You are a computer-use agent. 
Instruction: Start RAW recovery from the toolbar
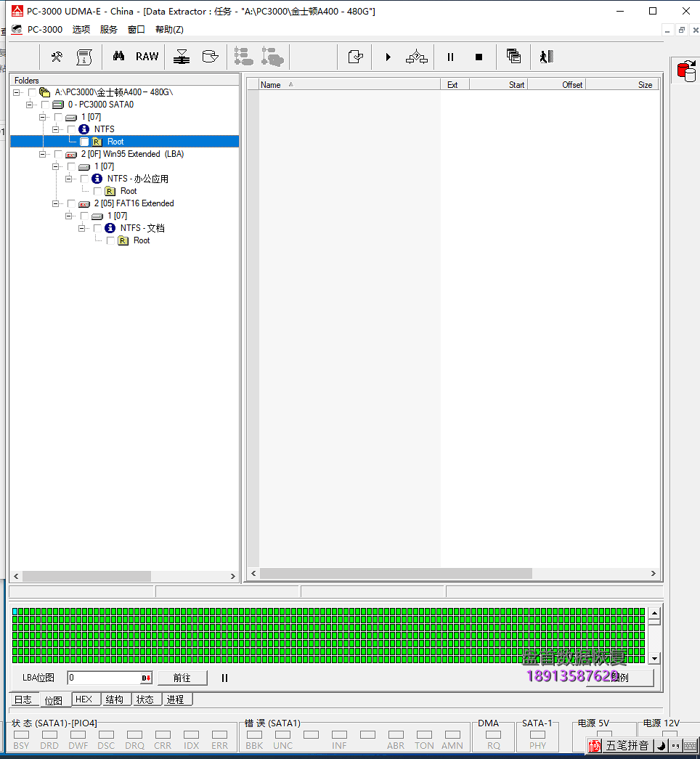coord(147,57)
